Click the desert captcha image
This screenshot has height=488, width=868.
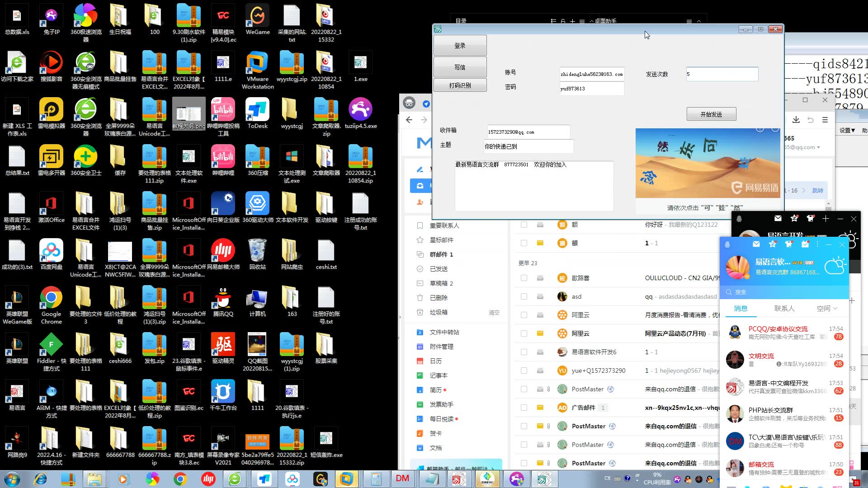[x=708, y=163]
